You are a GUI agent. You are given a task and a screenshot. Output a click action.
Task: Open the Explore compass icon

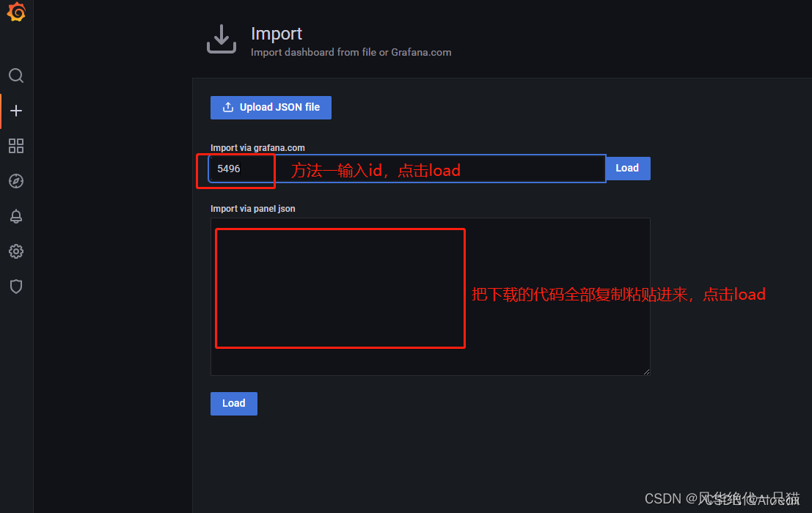(16, 181)
